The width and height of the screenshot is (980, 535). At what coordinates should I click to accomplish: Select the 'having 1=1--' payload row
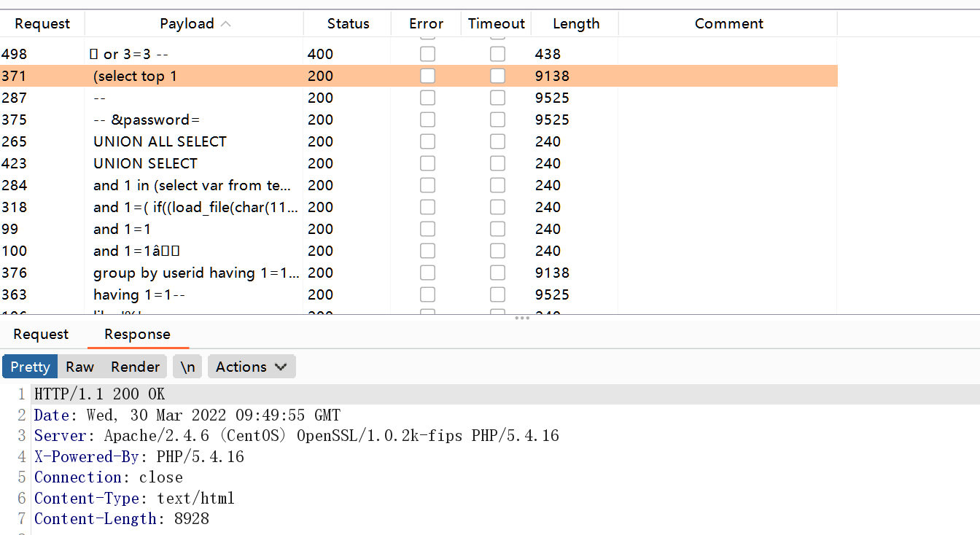point(419,294)
